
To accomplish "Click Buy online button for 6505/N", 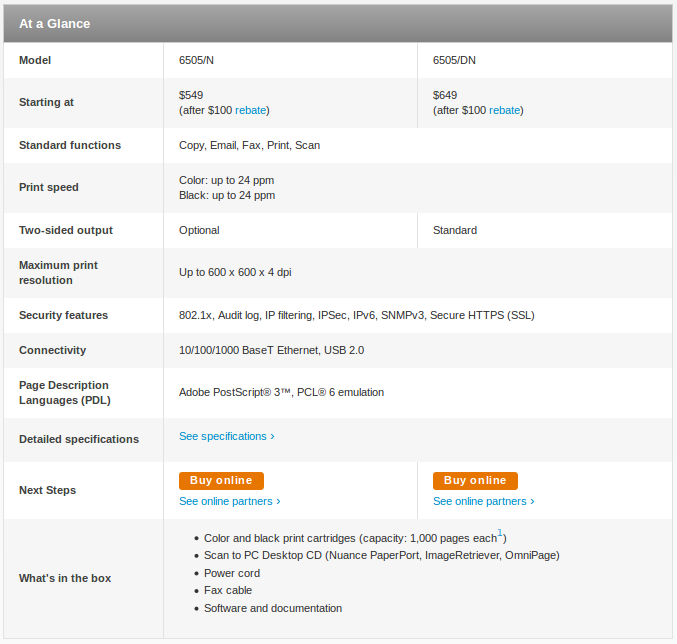I will coord(221,481).
